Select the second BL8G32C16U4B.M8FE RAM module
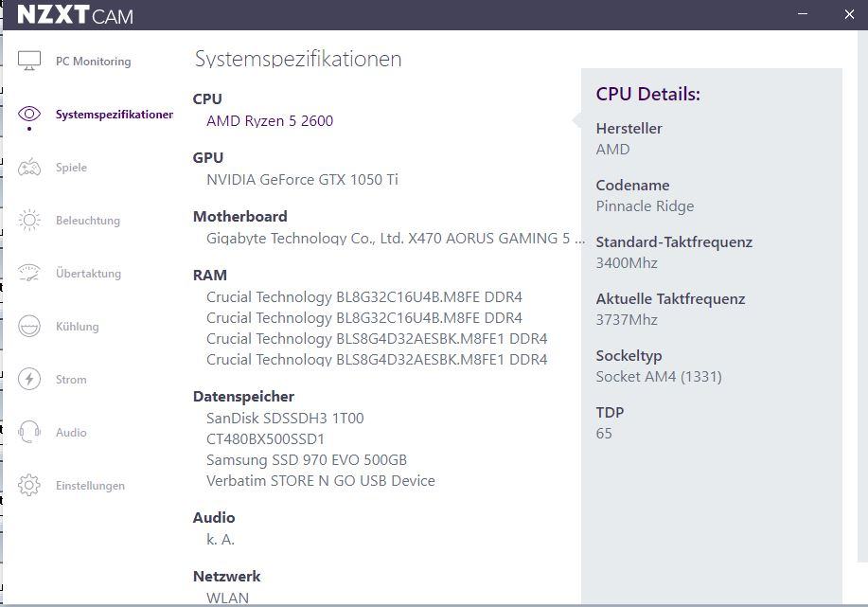The height and width of the screenshot is (607, 868). pos(364,318)
